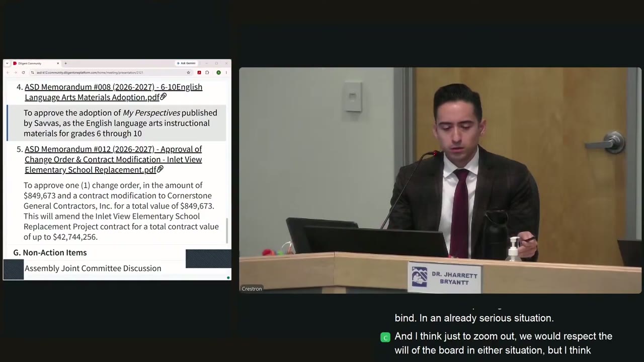The width and height of the screenshot is (644, 362).
Task: Open ASD Memorandum #008 English Language Arts PDF
Action: (113, 92)
